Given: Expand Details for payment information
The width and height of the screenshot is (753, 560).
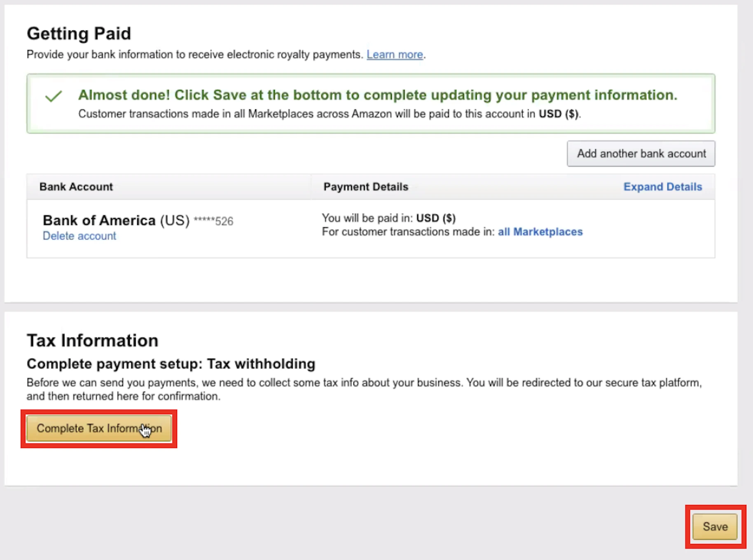Looking at the screenshot, I should point(662,187).
